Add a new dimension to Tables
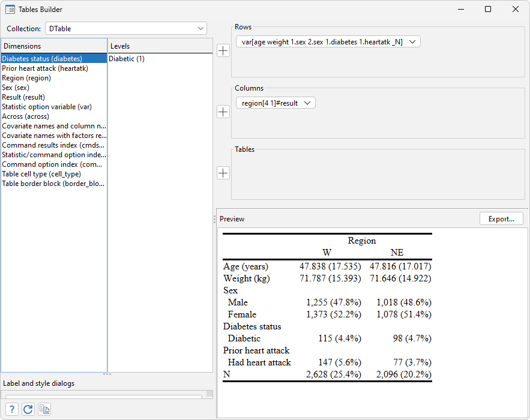The width and height of the screenshot is (530, 420). point(223,173)
